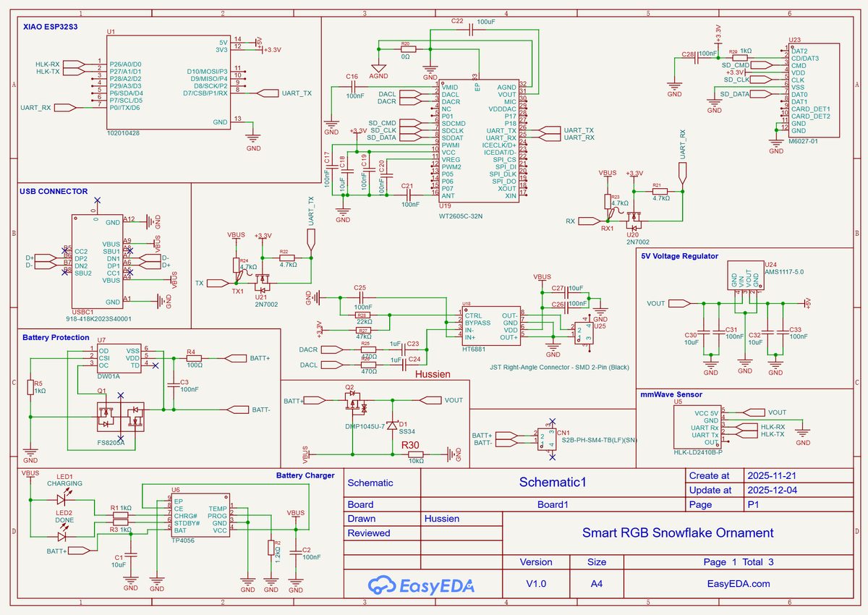Click the 'Battery Charger' section heading
The height and width of the screenshot is (615, 868).
305,475
